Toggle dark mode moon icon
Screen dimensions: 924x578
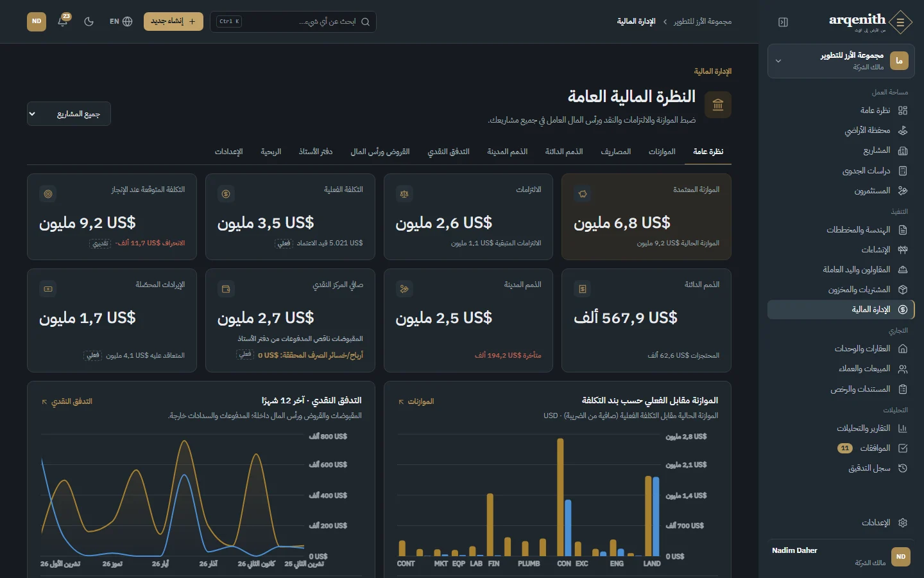pos(89,21)
